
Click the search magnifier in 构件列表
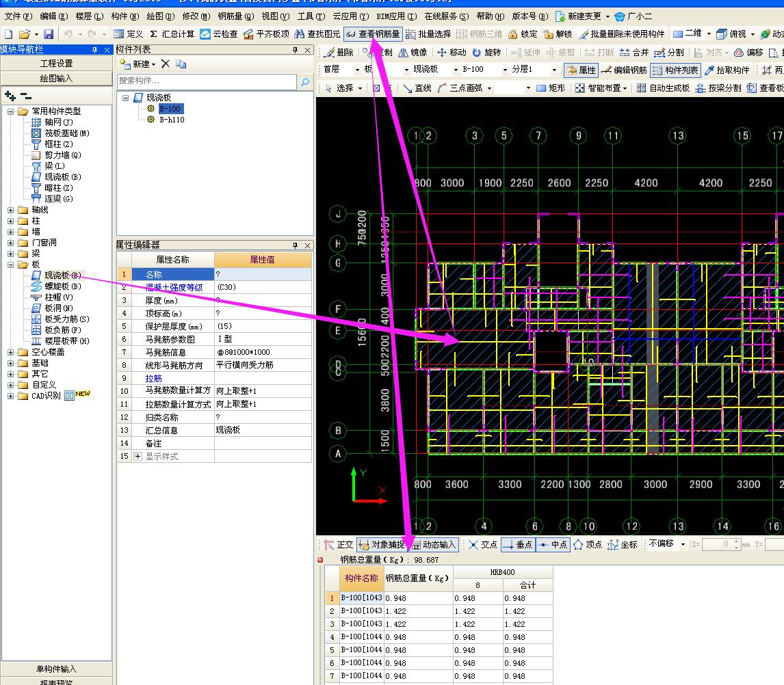click(x=305, y=82)
